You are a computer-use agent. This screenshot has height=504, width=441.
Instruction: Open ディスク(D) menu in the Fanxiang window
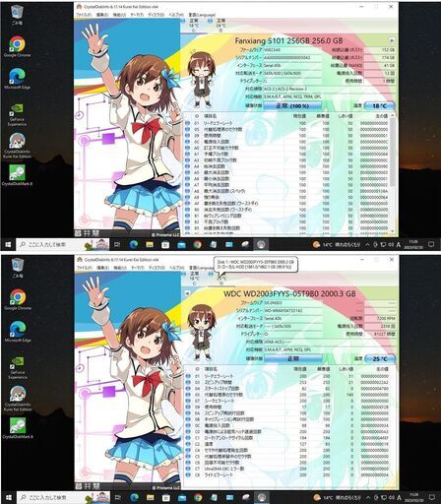click(x=156, y=15)
